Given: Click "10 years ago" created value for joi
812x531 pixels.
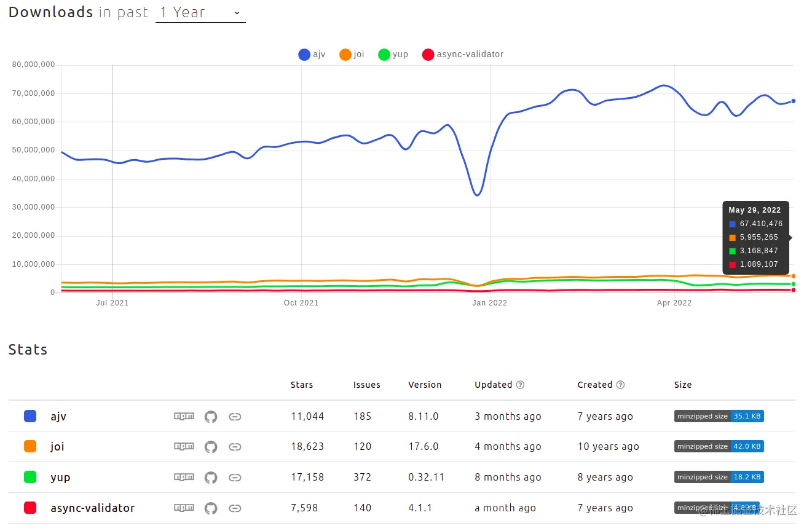Looking at the screenshot, I should tap(609, 447).
